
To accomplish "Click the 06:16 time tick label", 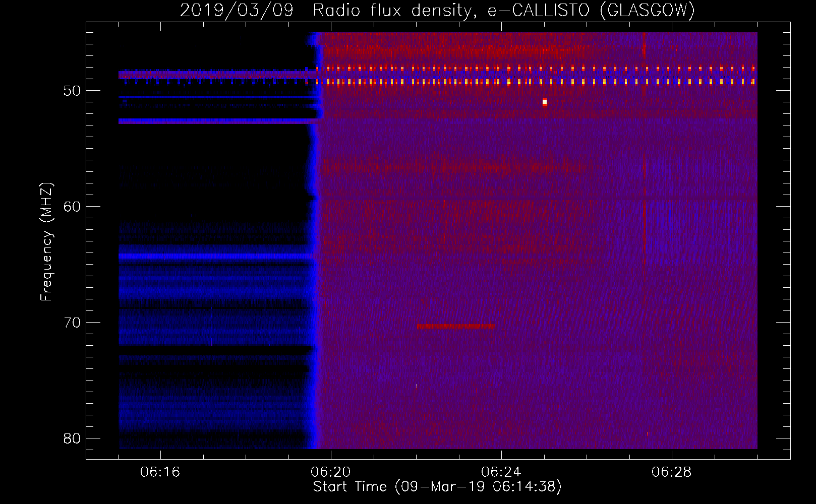I will pos(160,472).
